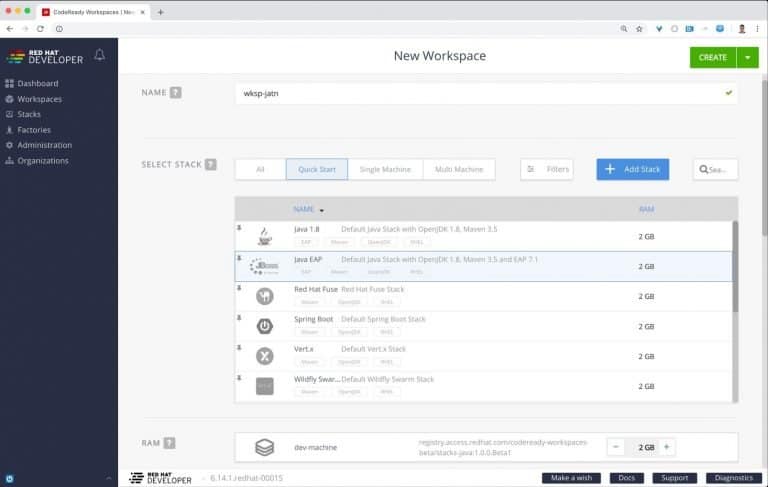Click the green CREATE button
The image size is (768, 487).
coord(713,57)
